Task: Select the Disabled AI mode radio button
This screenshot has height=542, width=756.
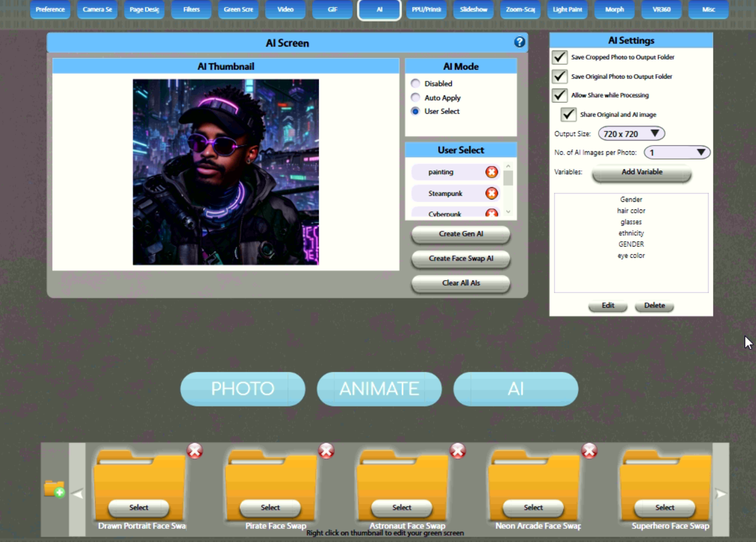Action: (x=415, y=83)
